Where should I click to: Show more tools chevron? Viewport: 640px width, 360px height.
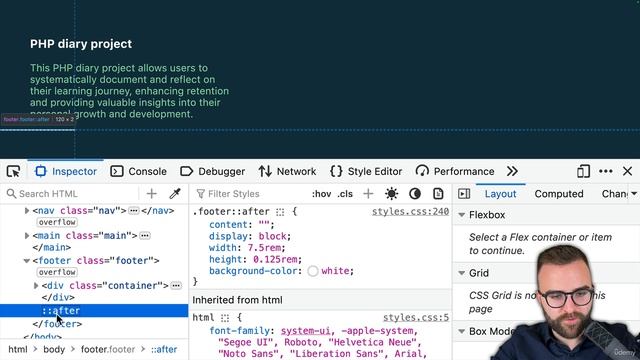point(512,171)
